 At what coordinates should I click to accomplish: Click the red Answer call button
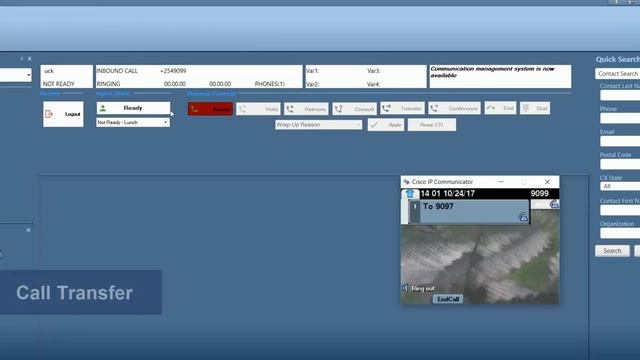(x=210, y=109)
